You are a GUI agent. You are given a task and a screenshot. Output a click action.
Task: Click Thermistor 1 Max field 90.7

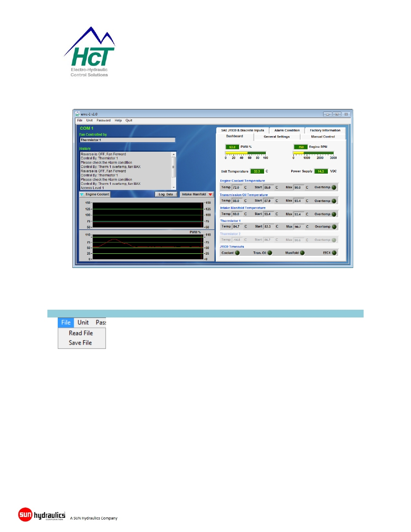(299, 227)
